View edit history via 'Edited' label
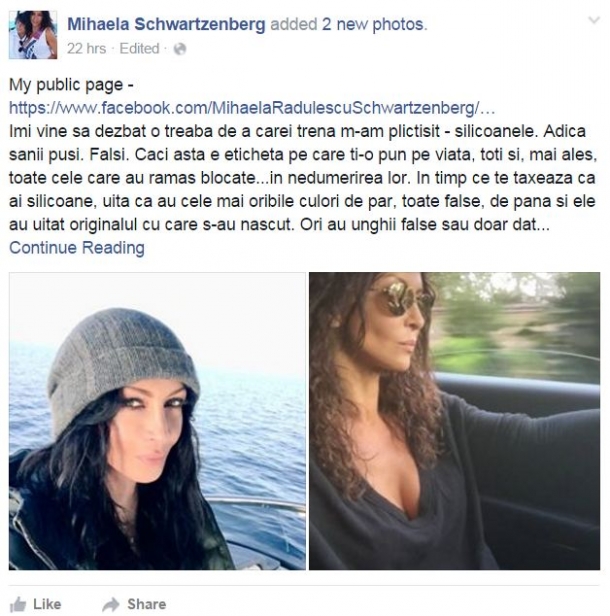Viewport: 610px width, 616px height. coord(139,49)
